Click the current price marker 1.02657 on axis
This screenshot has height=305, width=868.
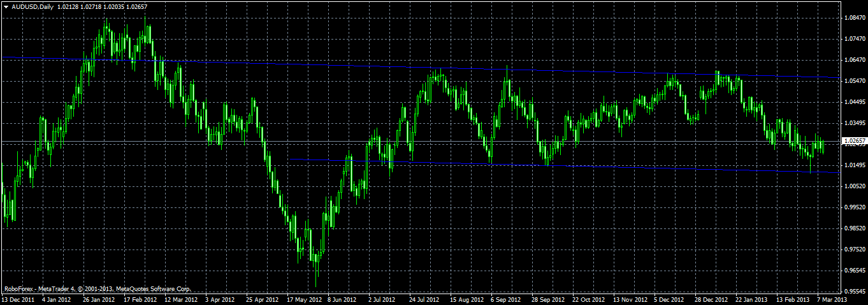tap(854, 140)
